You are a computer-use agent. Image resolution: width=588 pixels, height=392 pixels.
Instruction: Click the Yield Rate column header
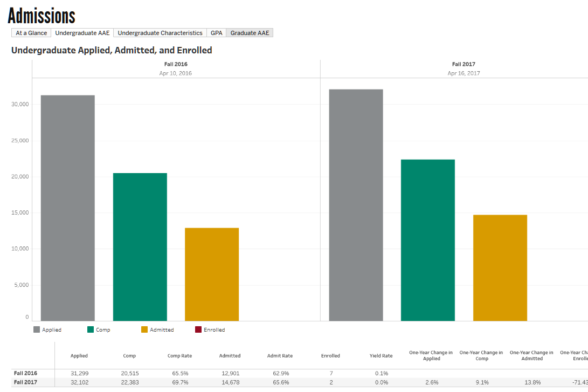381,356
